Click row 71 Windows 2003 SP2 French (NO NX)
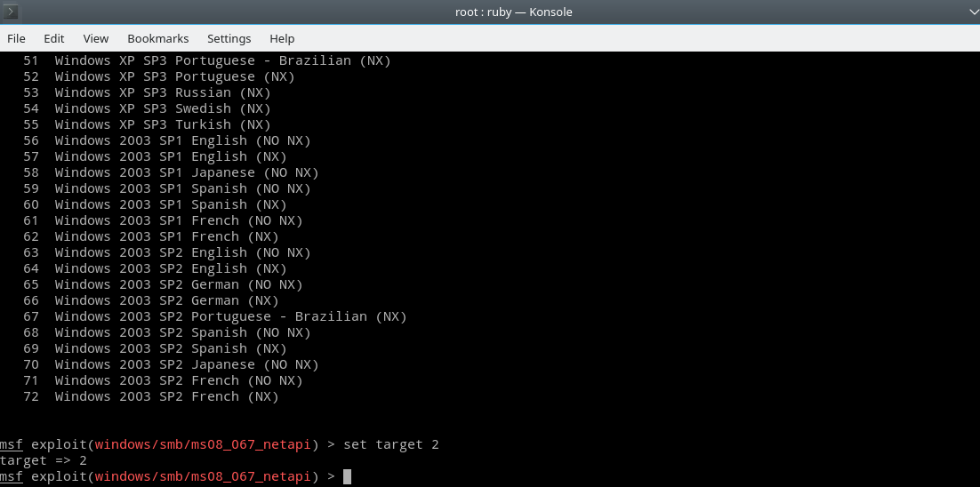This screenshot has height=487, width=980. pyautogui.click(x=163, y=381)
